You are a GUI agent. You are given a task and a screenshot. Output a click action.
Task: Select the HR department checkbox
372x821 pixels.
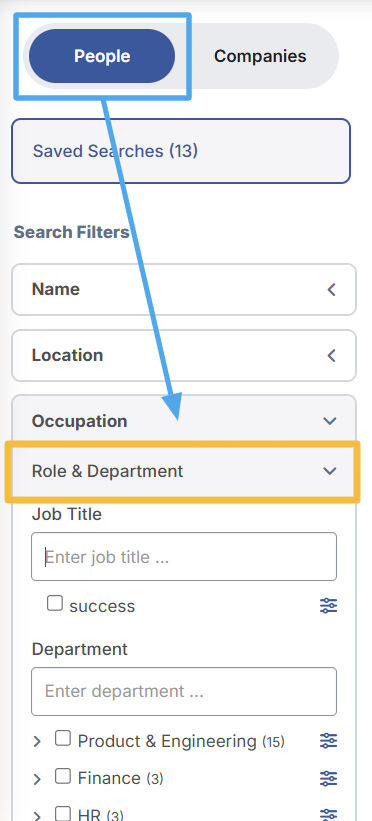(63, 813)
